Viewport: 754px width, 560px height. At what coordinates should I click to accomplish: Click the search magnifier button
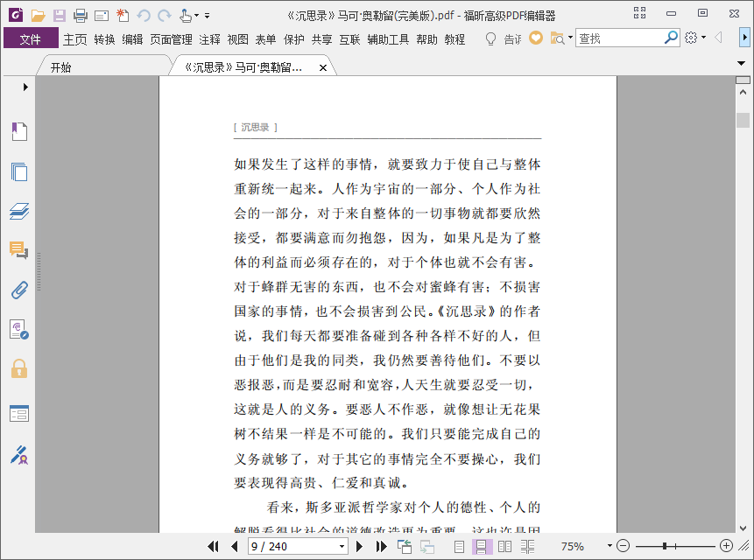pos(671,38)
